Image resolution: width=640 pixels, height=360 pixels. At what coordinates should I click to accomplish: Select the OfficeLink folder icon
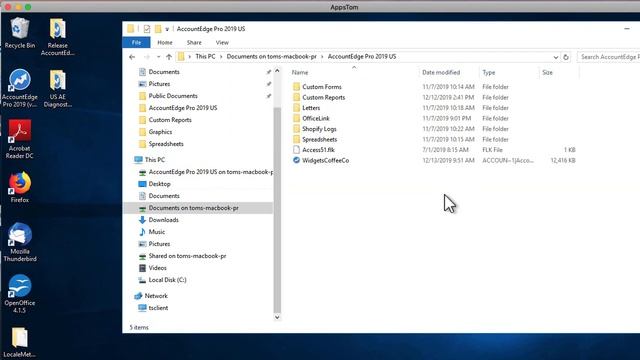296,118
